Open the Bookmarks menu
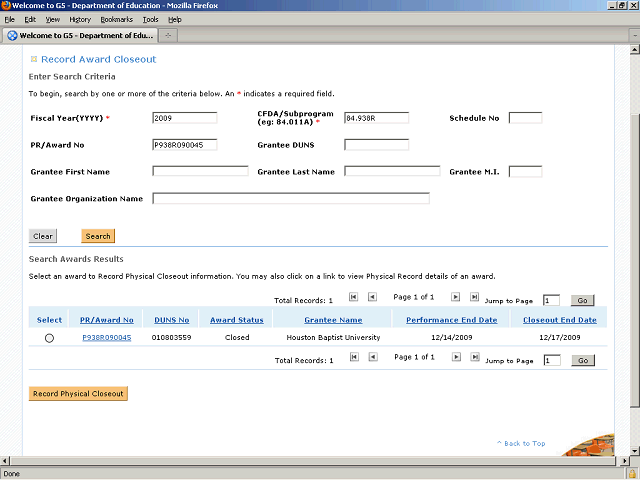The image size is (640, 480). coord(116,19)
